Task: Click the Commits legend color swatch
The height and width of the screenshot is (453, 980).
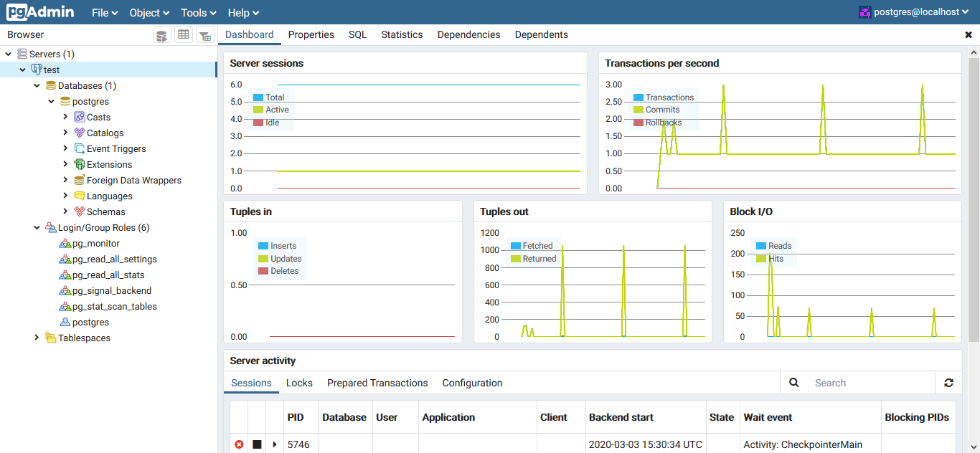Action: click(x=638, y=110)
